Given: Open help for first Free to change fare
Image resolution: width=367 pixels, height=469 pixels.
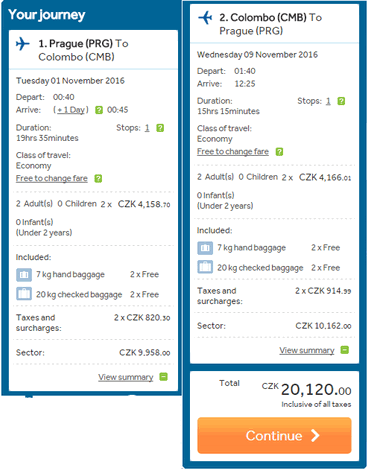Looking at the screenshot, I should click(x=98, y=179).
